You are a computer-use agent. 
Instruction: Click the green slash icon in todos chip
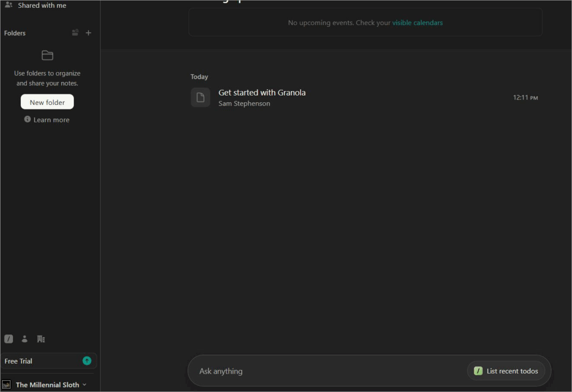[x=478, y=371]
